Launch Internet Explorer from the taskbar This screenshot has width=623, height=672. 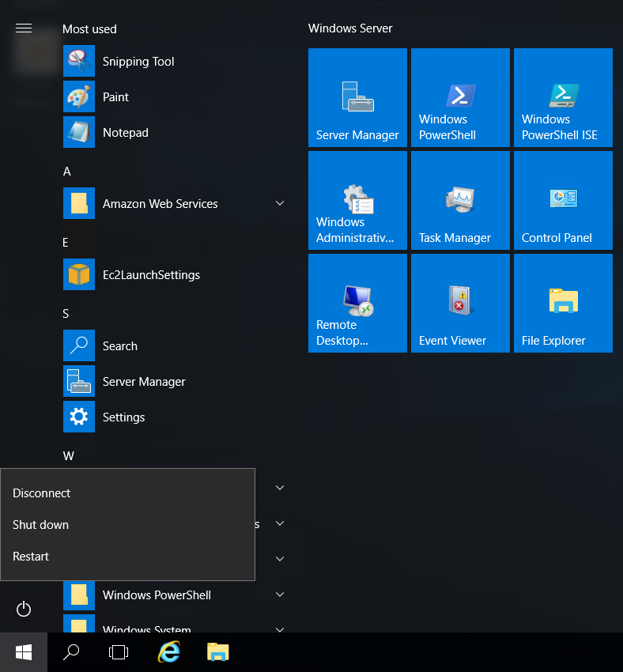coord(169,652)
